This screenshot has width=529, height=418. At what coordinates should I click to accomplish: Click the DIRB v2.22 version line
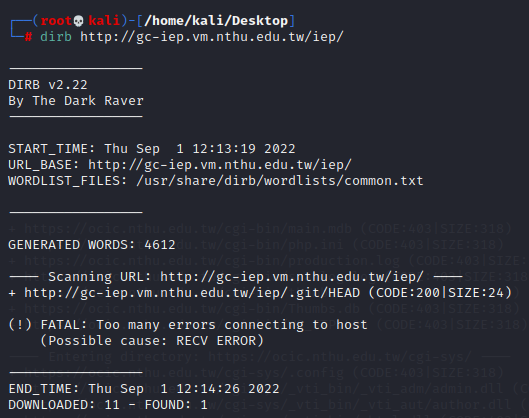(48, 85)
